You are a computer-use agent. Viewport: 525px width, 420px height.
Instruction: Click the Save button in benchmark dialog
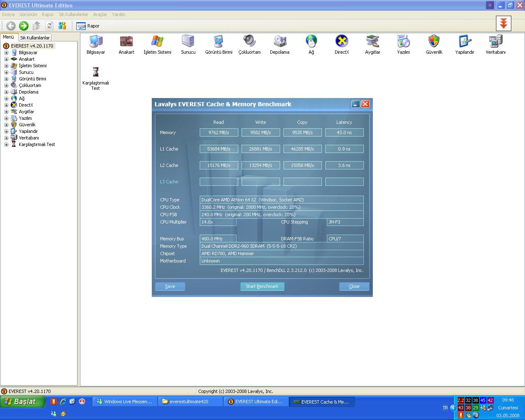tap(170, 286)
